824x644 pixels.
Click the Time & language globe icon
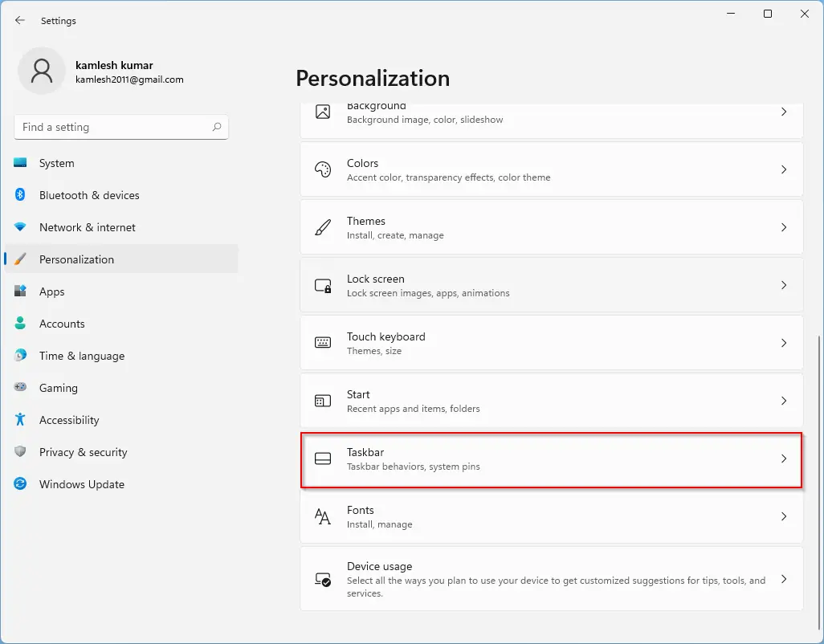point(20,355)
